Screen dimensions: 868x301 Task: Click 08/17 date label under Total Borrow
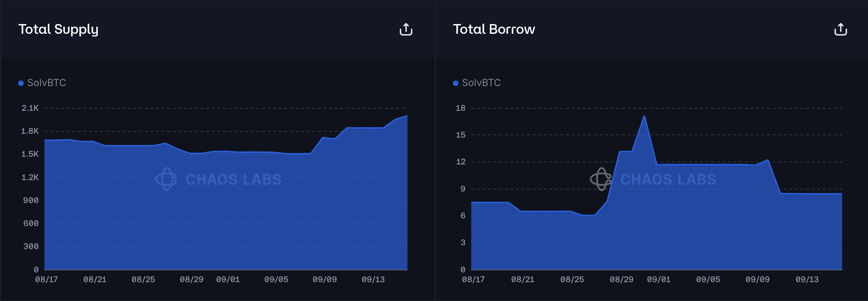pyautogui.click(x=473, y=279)
